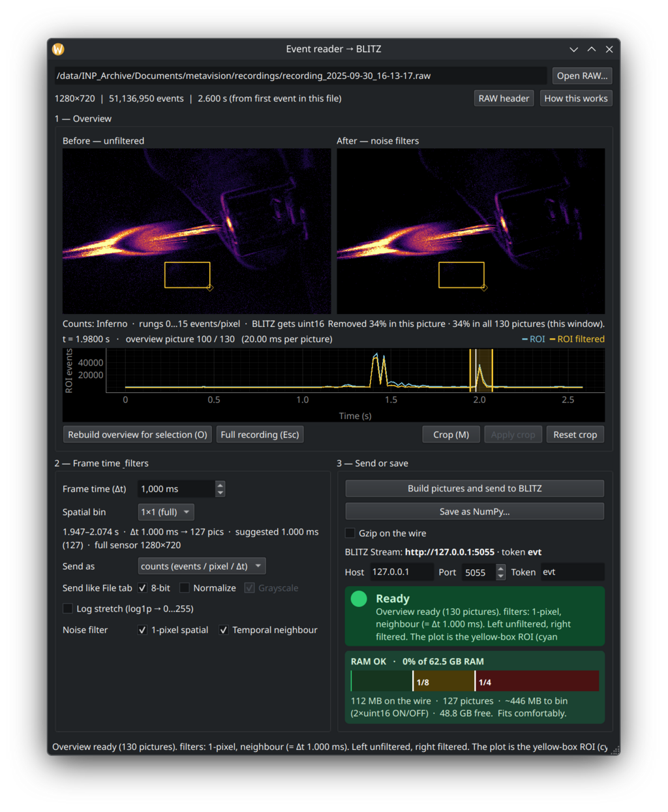This screenshot has height=812, width=668.
Task: Click the green Ready status indicator
Action: click(x=359, y=599)
